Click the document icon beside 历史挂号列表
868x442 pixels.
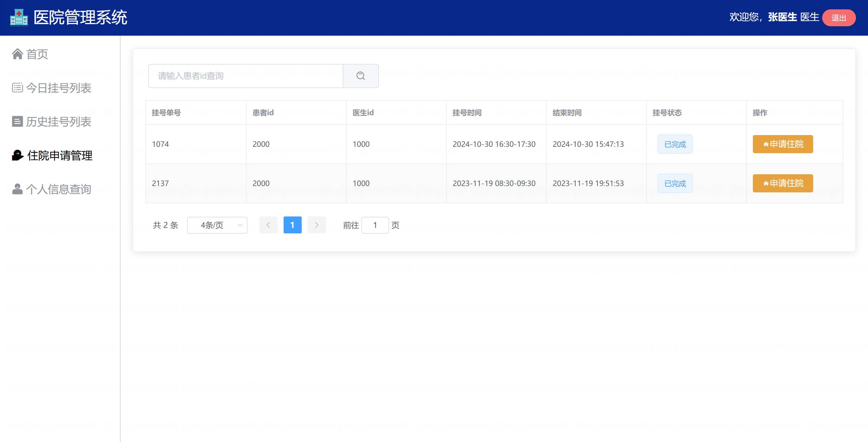click(x=17, y=122)
